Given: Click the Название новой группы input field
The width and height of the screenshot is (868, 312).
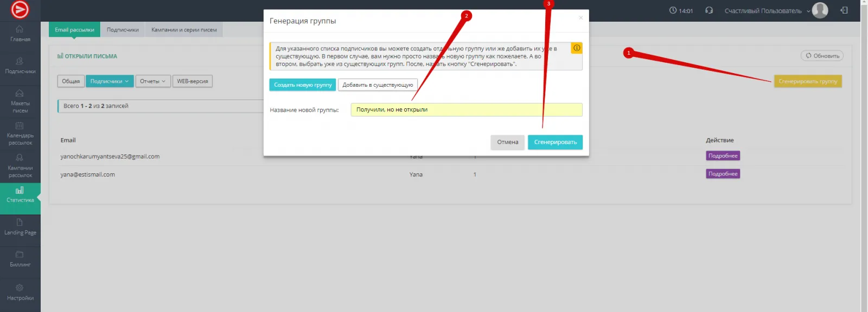Looking at the screenshot, I should 466,110.
